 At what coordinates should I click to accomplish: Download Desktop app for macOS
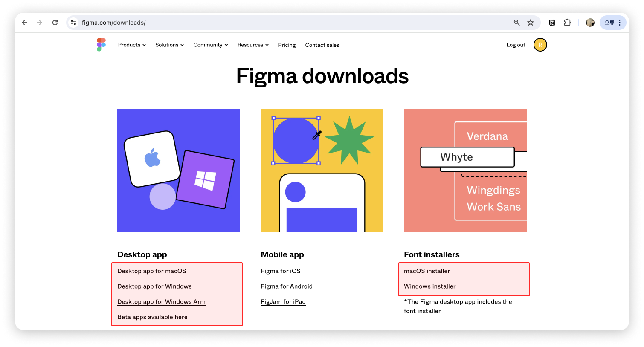pyautogui.click(x=152, y=271)
